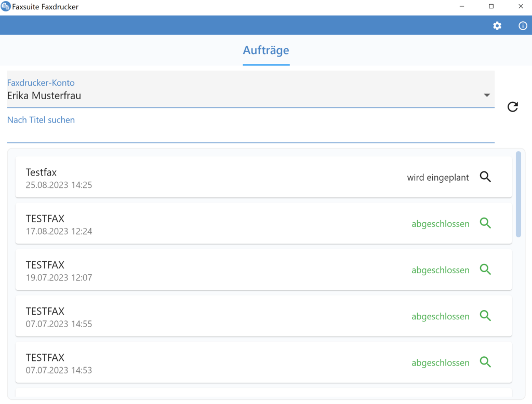Open details magnifier for Testfax 25.08.2023
Image resolution: width=532 pixels, height=404 pixels.
point(485,177)
